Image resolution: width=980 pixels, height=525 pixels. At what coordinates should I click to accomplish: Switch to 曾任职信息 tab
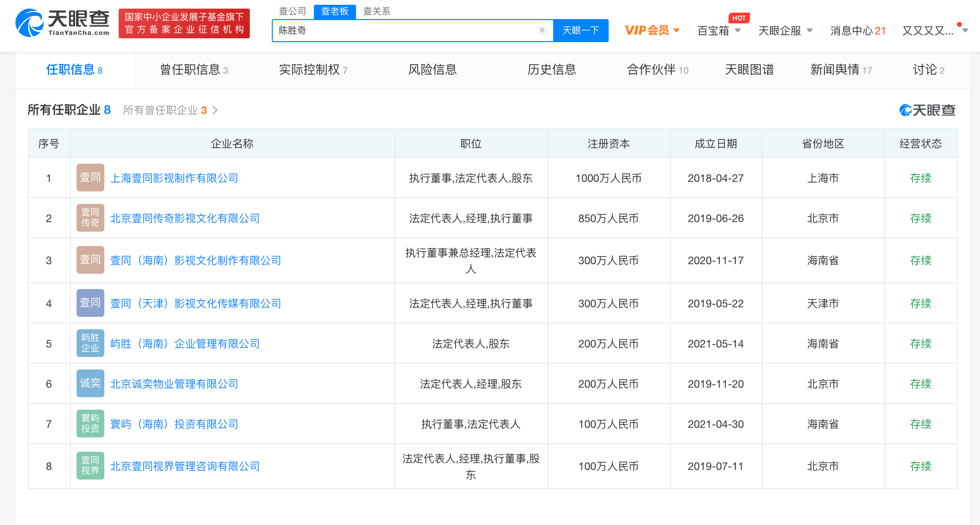(x=194, y=70)
